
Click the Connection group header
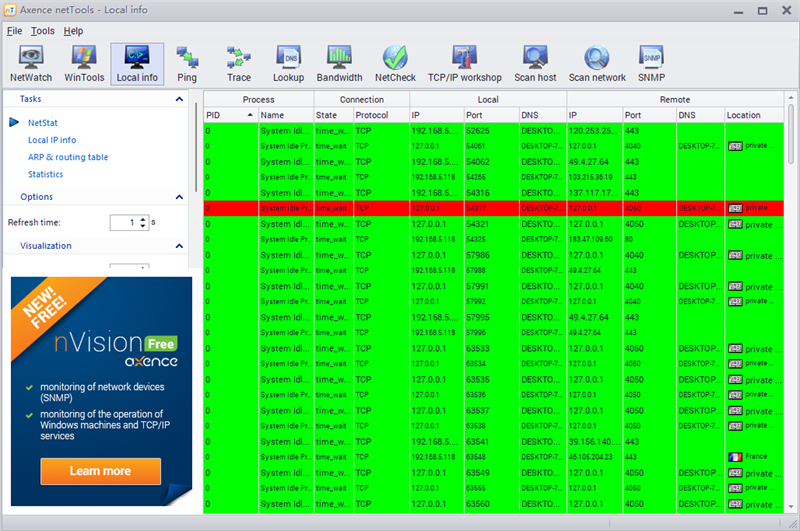point(362,99)
